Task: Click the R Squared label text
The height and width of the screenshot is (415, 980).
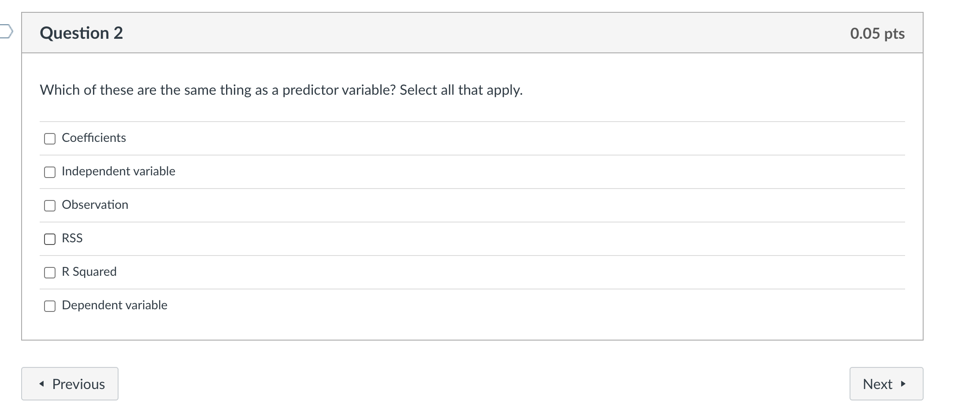Action: click(x=89, y=272)
